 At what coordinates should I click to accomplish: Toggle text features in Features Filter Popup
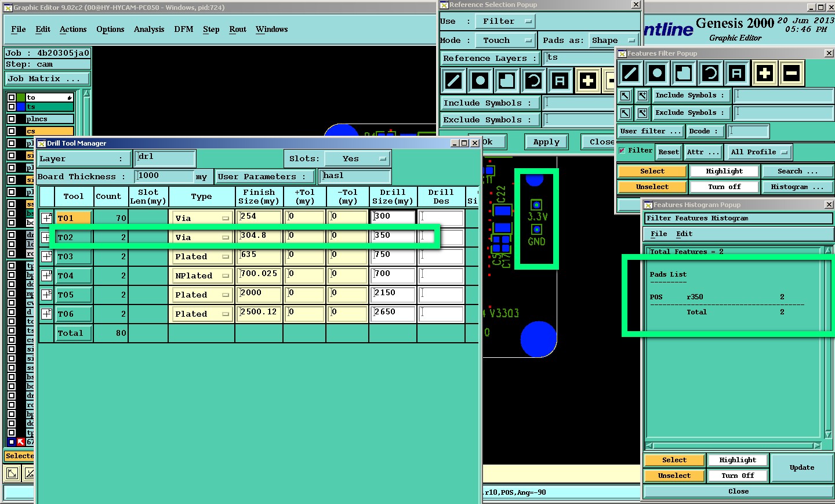[737, 73]
